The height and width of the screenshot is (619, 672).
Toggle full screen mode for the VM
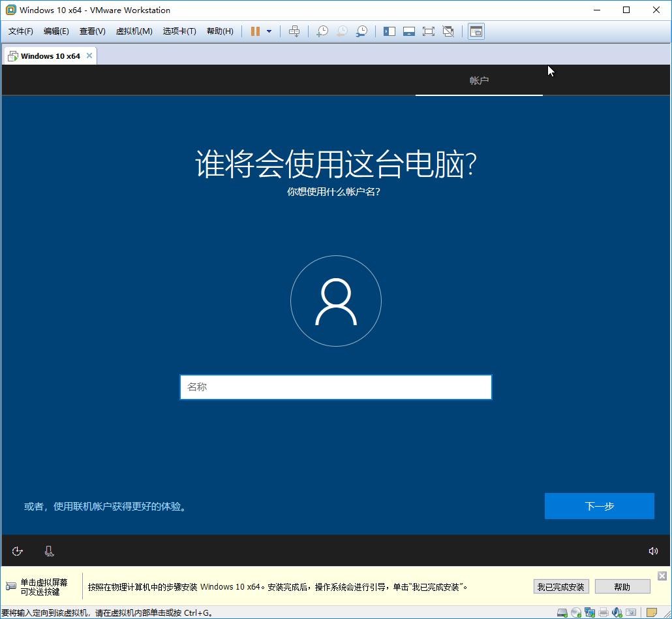tap(428, 31)
